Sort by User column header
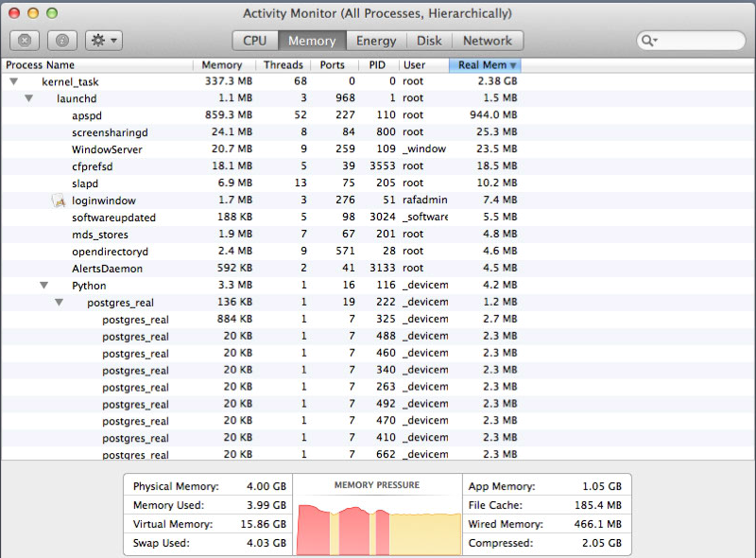This screenshot has height=558, width=756. coord(423,65)
